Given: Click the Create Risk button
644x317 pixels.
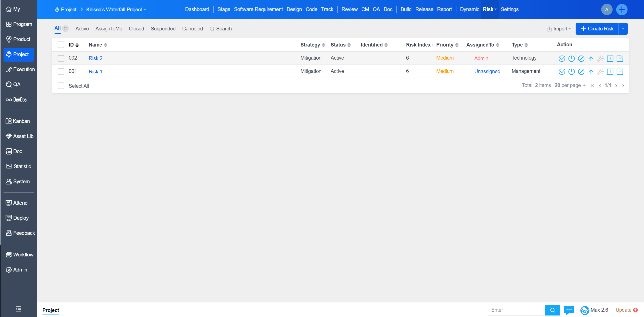Looking at the screenshot, I should click(x=597, y=29).
